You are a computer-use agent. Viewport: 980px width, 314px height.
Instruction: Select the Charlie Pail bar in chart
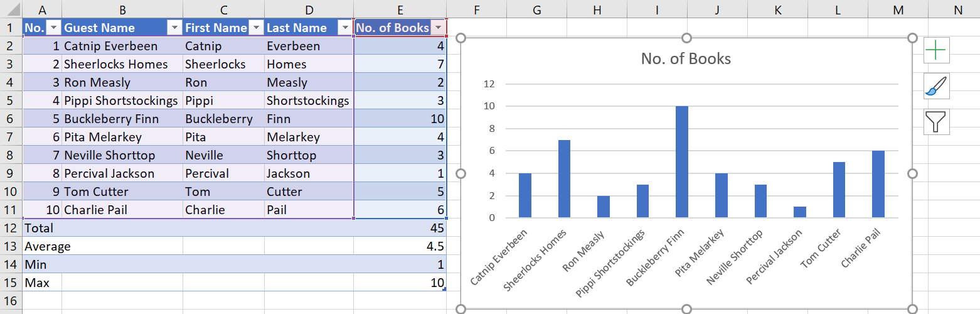pos(878,184)
